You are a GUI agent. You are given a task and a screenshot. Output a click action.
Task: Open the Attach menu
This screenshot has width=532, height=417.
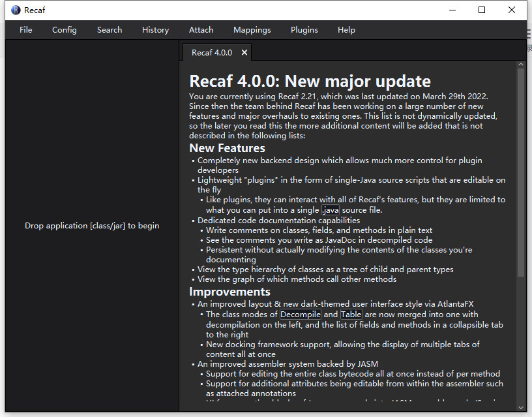(201, 30)
